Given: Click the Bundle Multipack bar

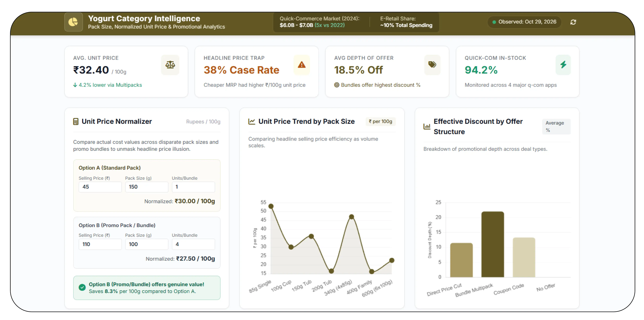Looking at the screenshot, I should click(492, 244).
